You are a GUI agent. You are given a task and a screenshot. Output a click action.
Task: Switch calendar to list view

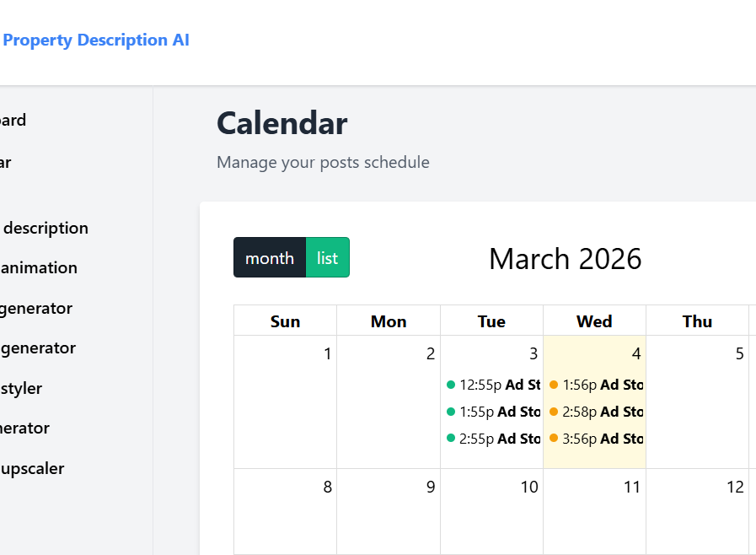tap(327, 258)
